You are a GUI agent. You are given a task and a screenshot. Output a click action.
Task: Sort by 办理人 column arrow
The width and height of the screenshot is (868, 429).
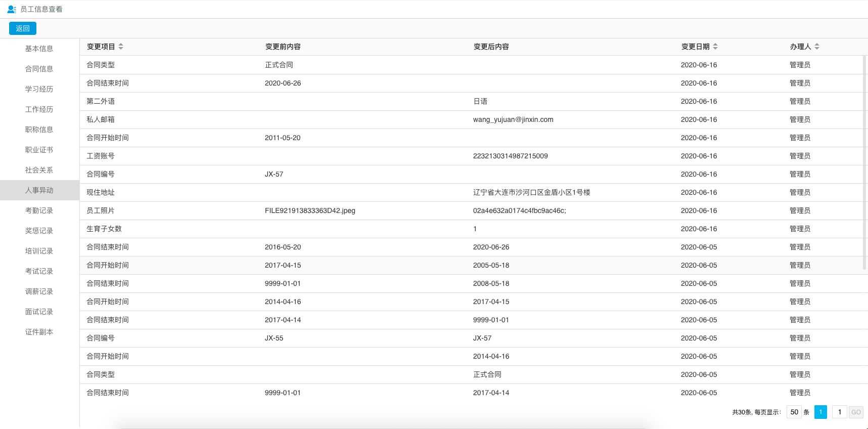coord(817,47)
